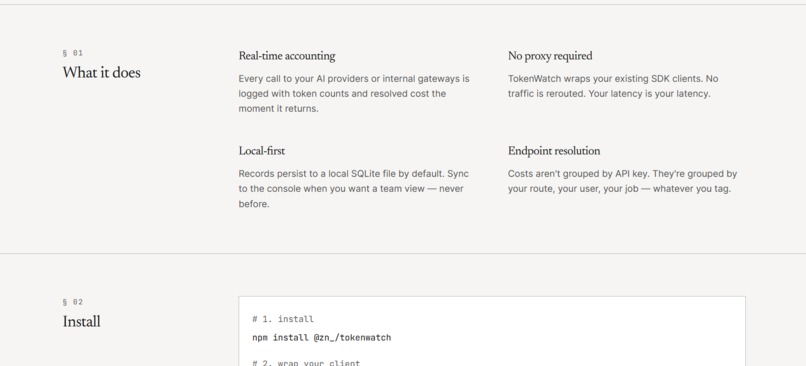Select the 'Local-first' heading
Screen dimensions: 806x366
pyautogui.click(x=262, y=151)
